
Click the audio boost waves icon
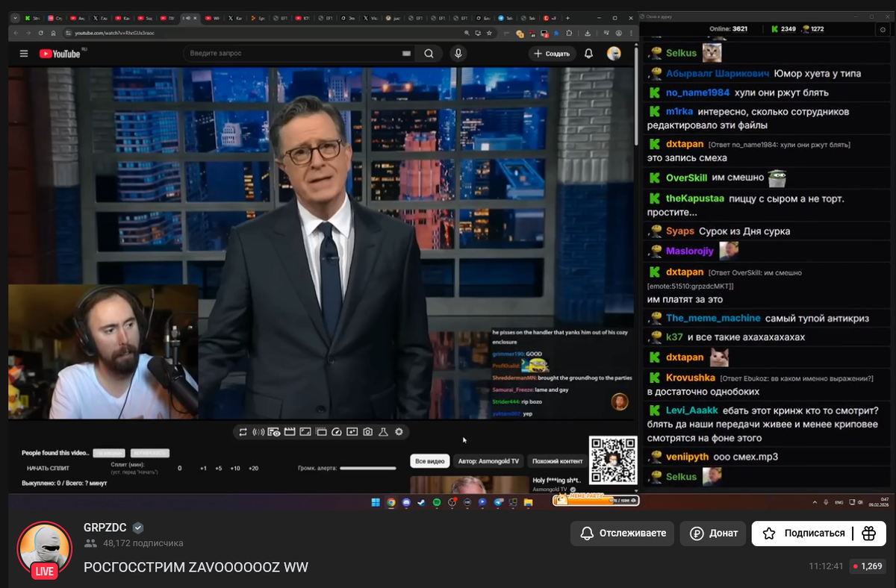click(x=258, y=431)
